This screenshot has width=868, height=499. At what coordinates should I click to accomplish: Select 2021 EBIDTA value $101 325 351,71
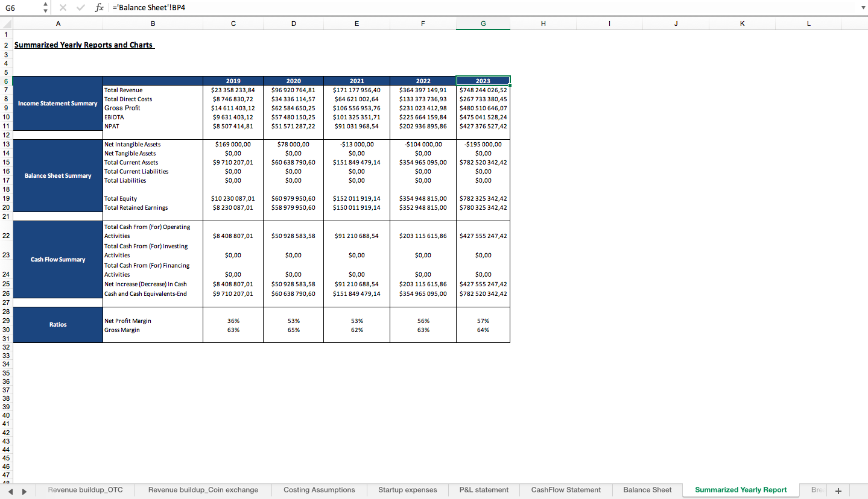pyautogui.click(x=356, y=117)
